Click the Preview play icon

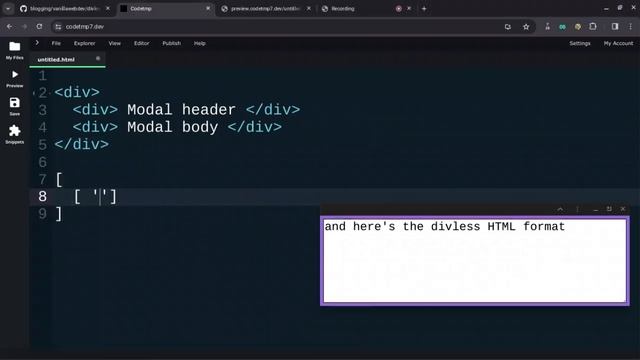[15, 75]
